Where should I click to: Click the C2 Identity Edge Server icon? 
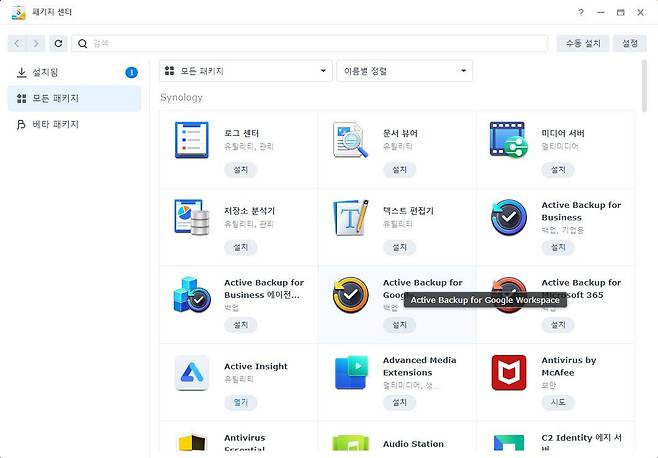[x=509, y=443]
